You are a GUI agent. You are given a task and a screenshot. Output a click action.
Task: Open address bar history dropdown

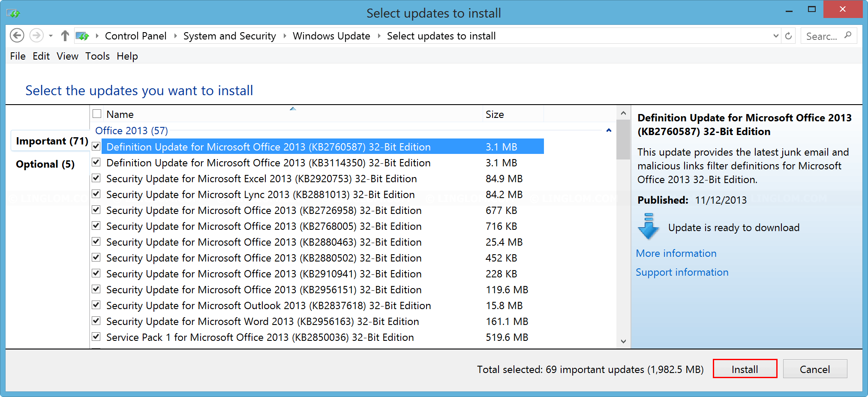775,36
